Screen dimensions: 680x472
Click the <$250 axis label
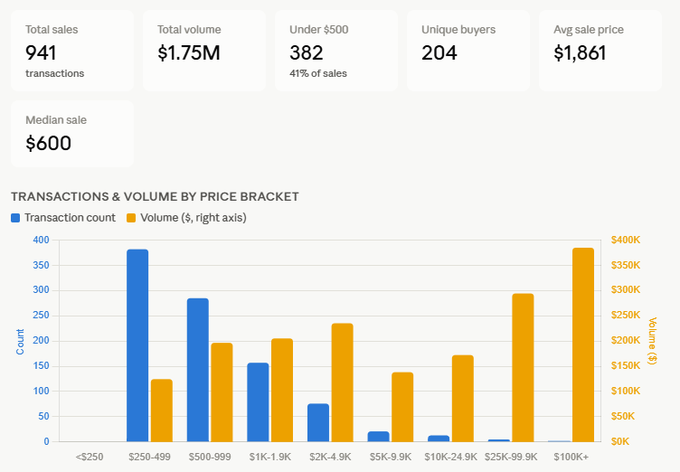click(x=89, y=457)
